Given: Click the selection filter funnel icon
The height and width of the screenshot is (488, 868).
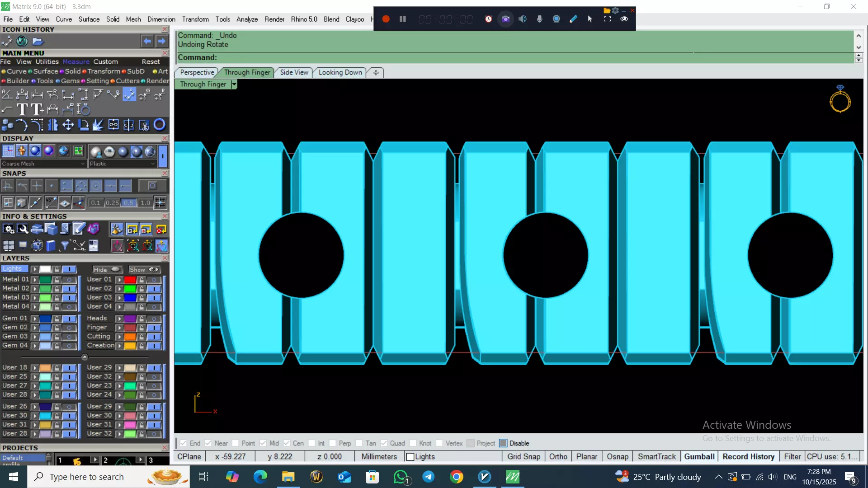Looking at the screenshot, I should 65,245.
